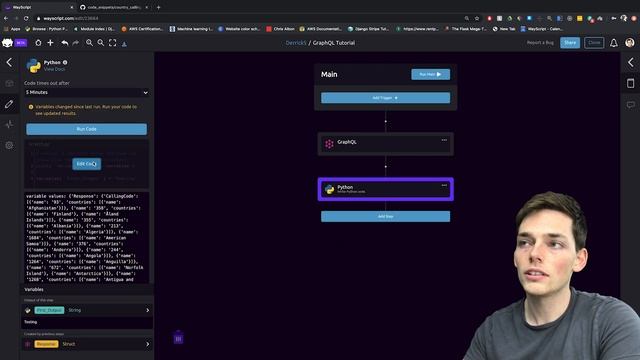Expand the right panel arrow

pyautogui.click(x=631, y=62)
